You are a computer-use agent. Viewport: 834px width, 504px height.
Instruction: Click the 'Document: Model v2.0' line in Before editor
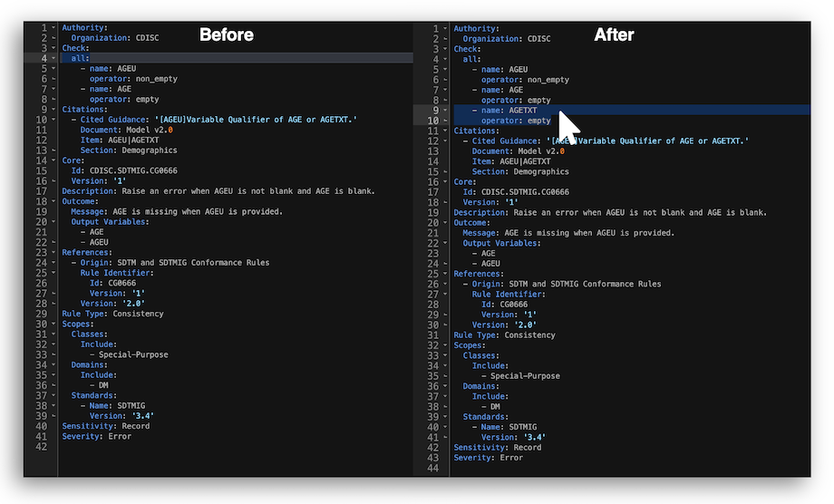point(127,130)
